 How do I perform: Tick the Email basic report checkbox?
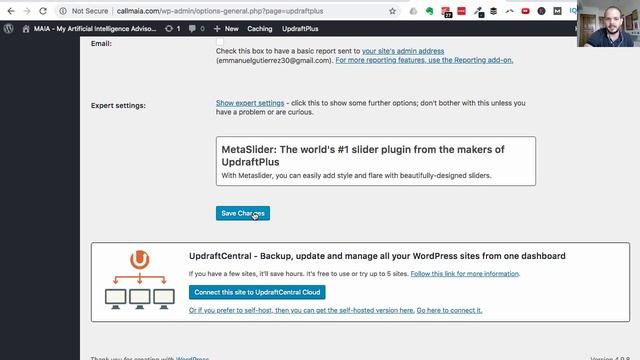point(220,42)
